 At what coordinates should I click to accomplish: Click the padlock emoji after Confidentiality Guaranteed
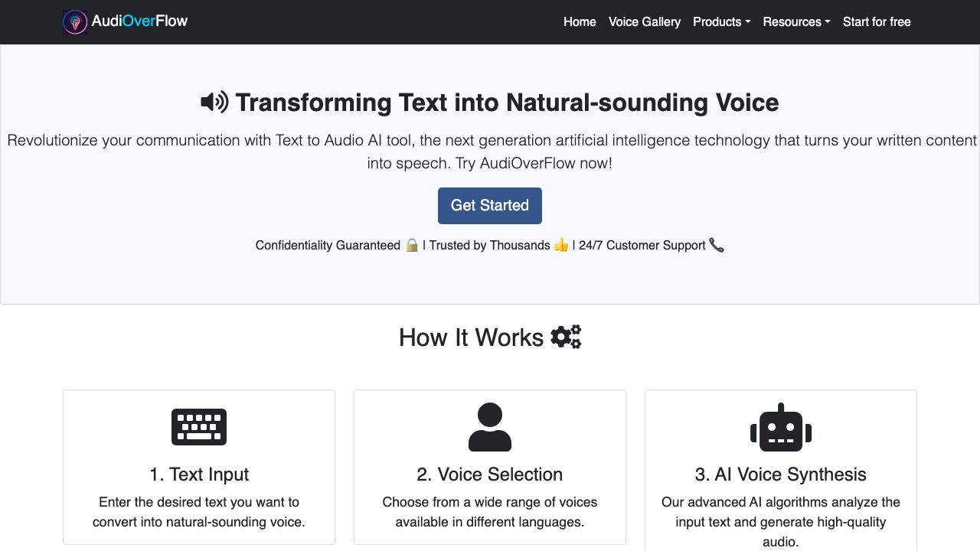point(412,245)
